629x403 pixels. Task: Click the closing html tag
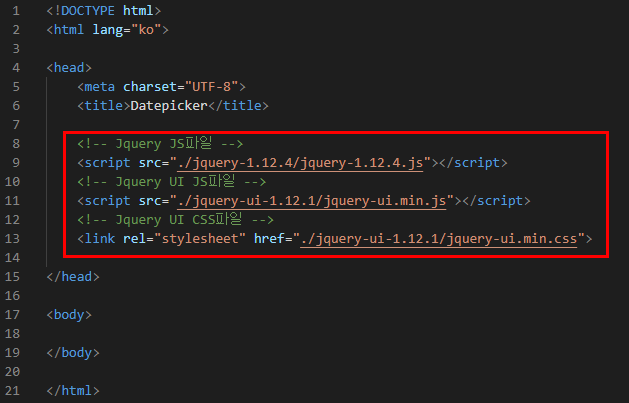(73, 391)
